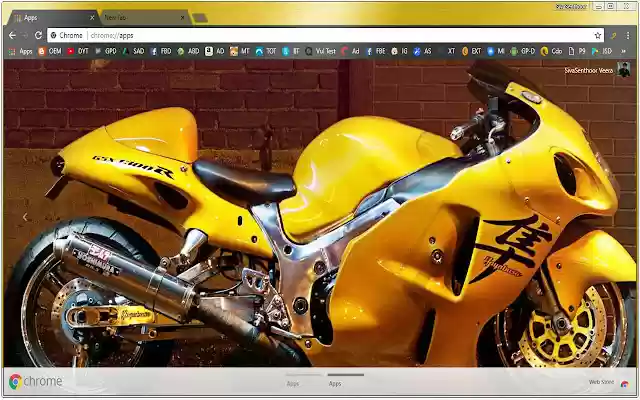This screenshot has height=400, width=640.
Task: Click the profile name in title bar
Action: click(571, 7)
